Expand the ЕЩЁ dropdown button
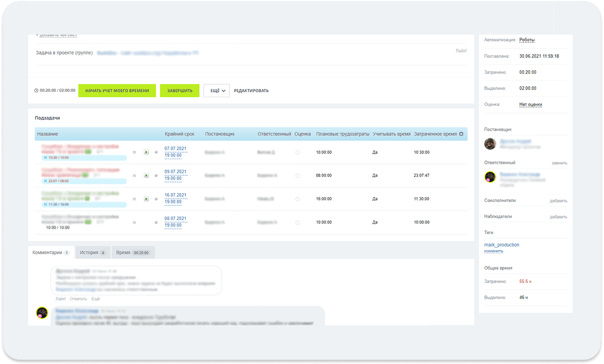 tap(217, 91)
